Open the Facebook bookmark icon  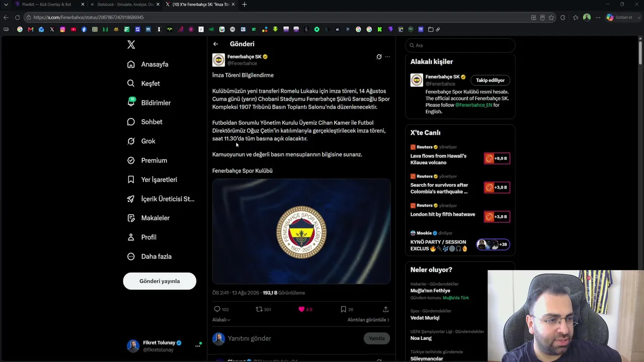coord(84,30)
